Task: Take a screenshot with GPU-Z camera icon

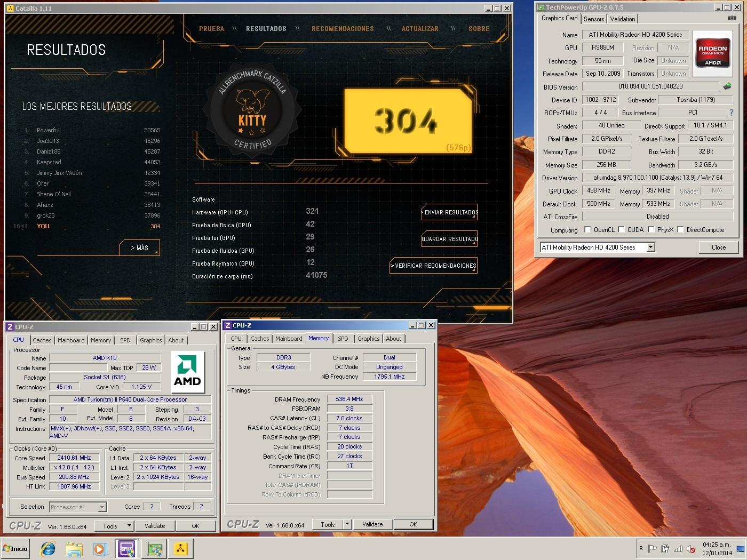Action: coord(731,18)
